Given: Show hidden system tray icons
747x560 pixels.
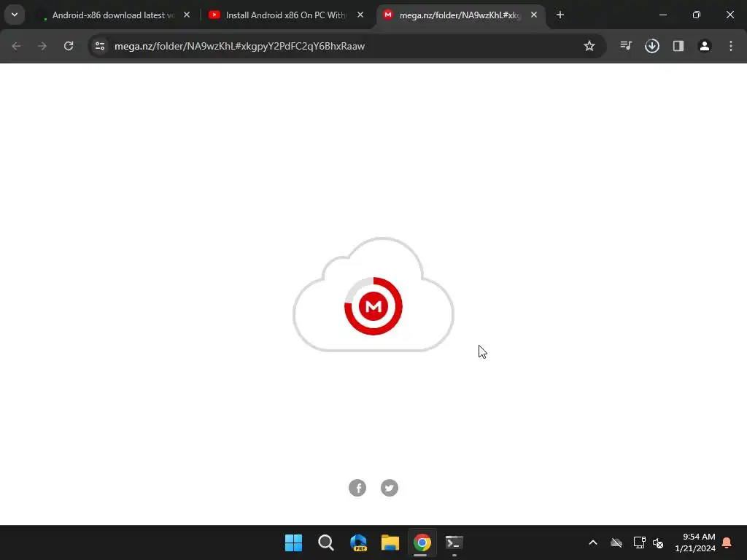Looking at the screenshot, I should pyautogui.click(x=593, y=542).
